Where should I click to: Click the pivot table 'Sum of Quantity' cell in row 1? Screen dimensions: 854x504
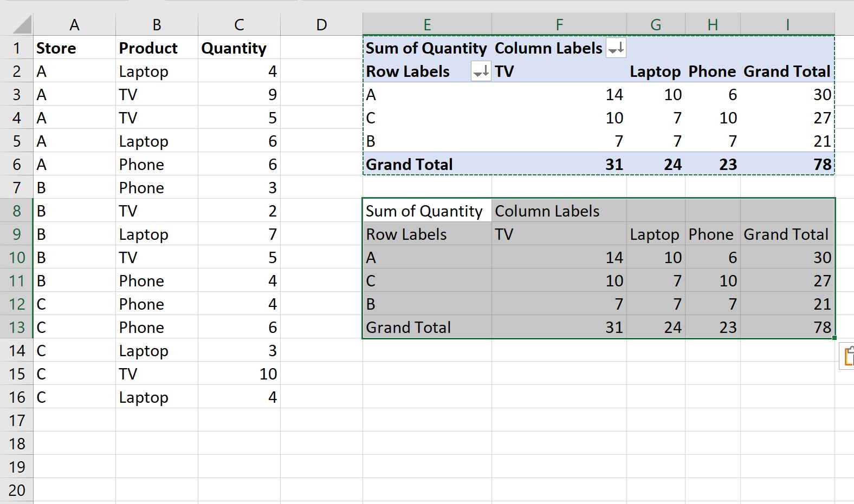tap(427, 48)
